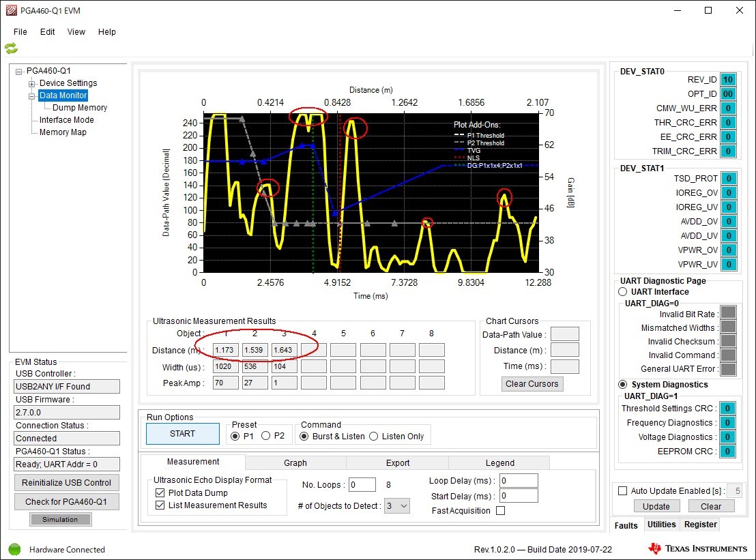
Task: Click the Loop Delay (ms) field
Action: [519, 480]
